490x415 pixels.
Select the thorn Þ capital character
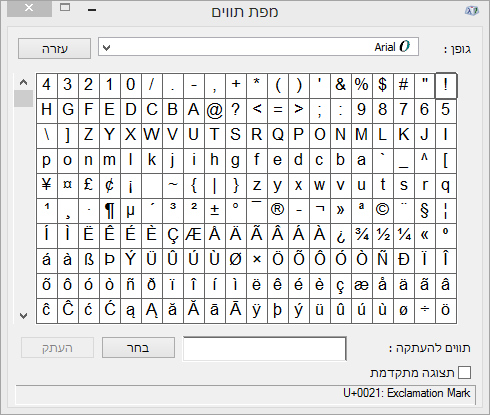coord(110,261)
